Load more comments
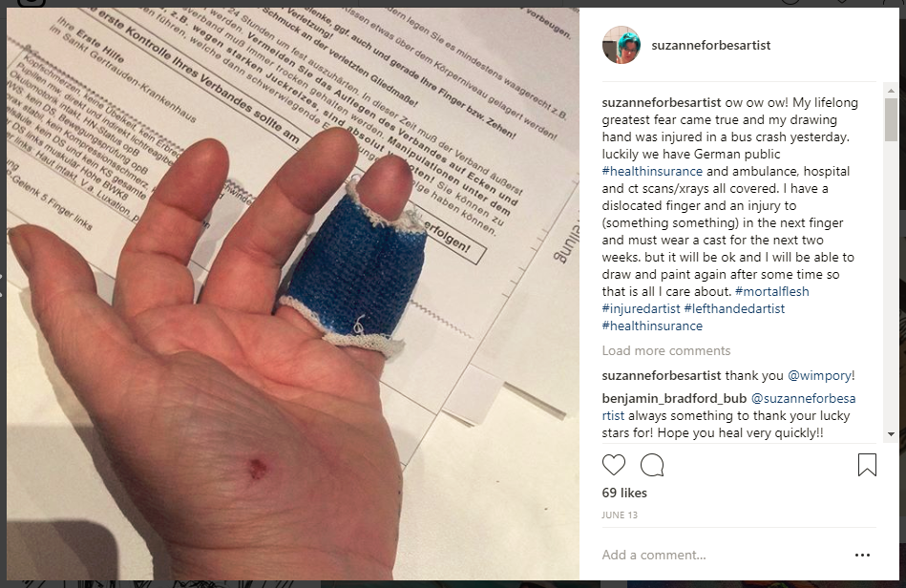Screen dimensions: 906x588 point(666,350)
